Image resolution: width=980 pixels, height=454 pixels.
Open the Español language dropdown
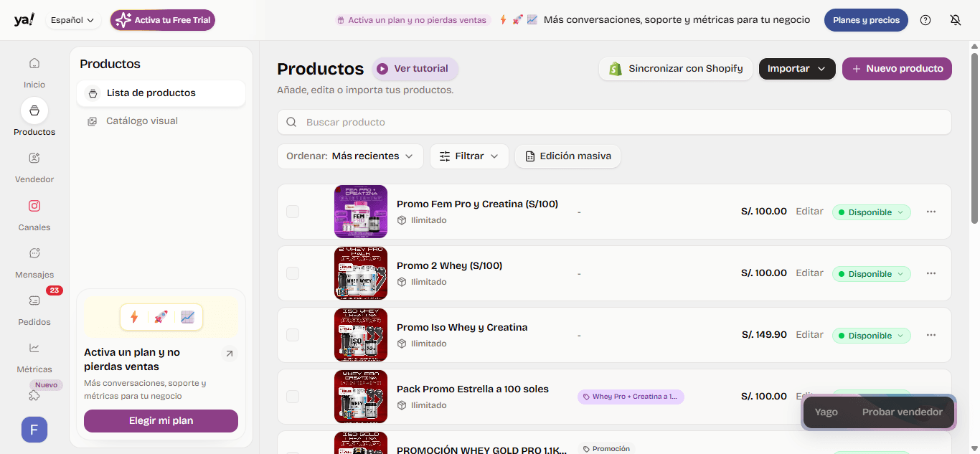[x=73, y=20]
